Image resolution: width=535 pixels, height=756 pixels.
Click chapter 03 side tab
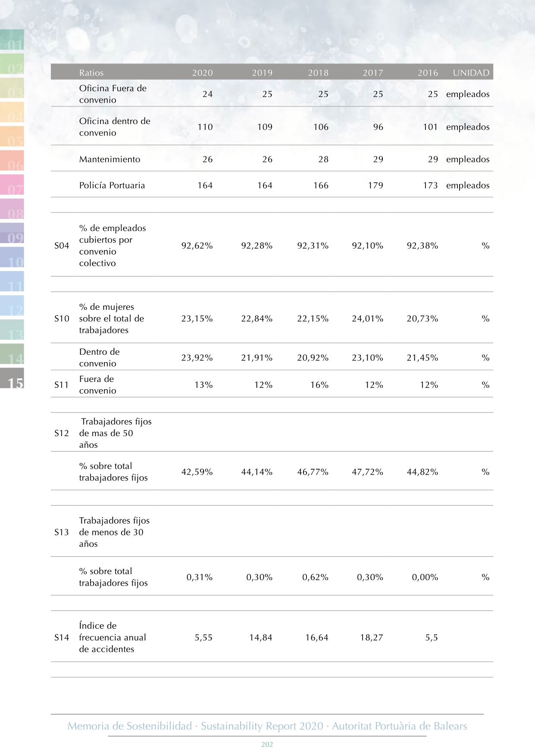(12, 88)
